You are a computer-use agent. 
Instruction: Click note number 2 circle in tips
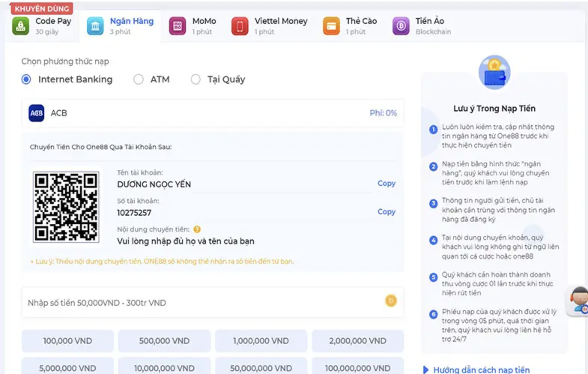coord(433,167)
